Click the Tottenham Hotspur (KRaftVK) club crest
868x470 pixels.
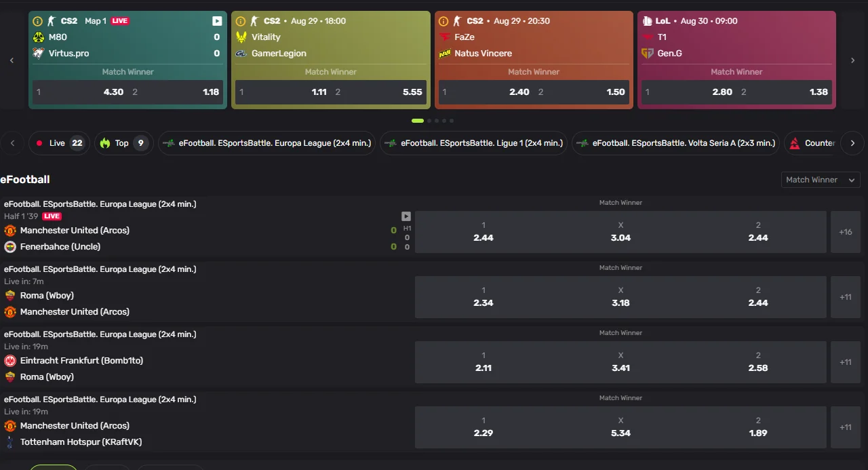click(x=10, y=442)
